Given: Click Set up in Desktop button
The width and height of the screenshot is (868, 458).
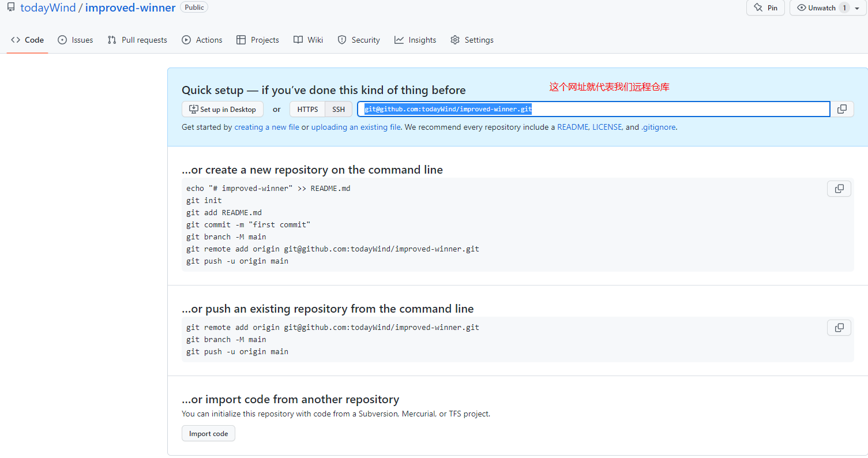Looking at the screenshot, I should tap(223, 109).
